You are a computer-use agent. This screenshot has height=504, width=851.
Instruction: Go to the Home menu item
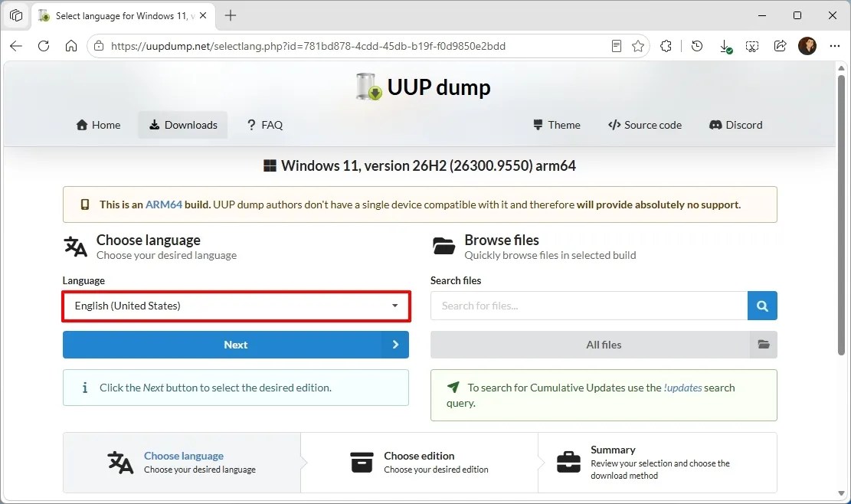[x=98, y=125]
